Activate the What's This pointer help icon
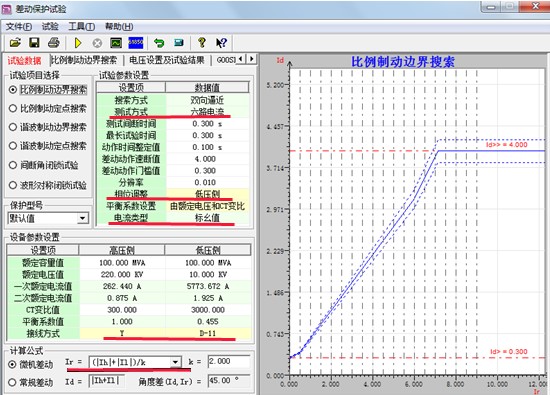 coord(221,43)
